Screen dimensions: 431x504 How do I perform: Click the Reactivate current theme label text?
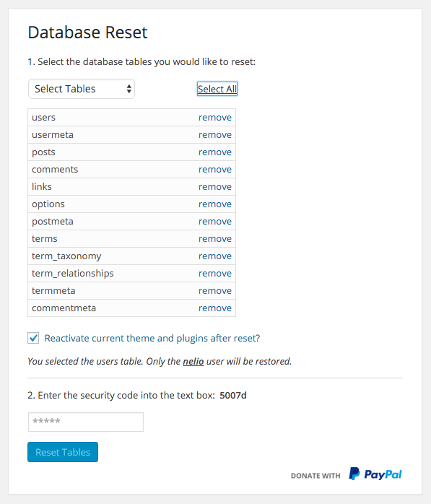click(152, 339)
